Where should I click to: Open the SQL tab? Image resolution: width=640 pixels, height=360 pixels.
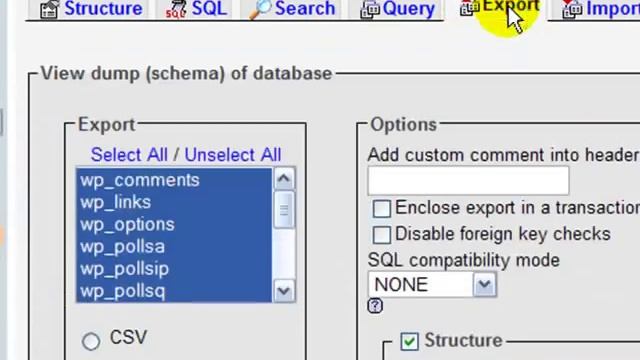point(196,9)
